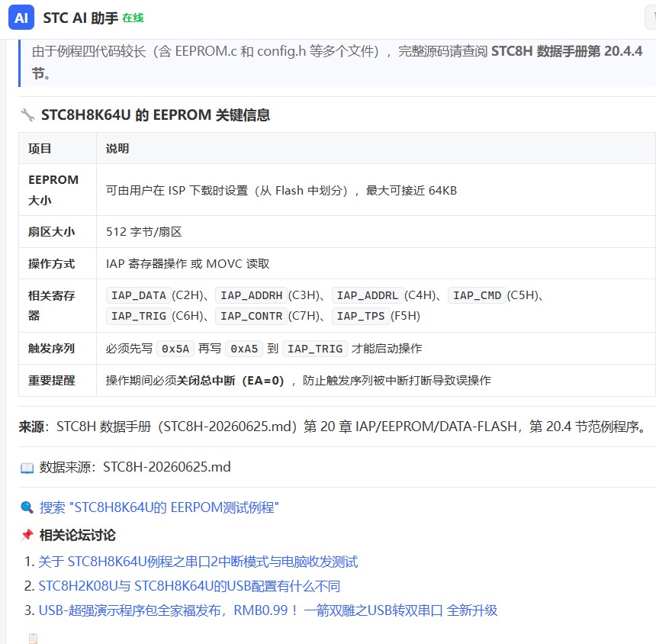Click the blue AI logo icon
This screenshot has width=656, height=644.
(x=21, y=18)
